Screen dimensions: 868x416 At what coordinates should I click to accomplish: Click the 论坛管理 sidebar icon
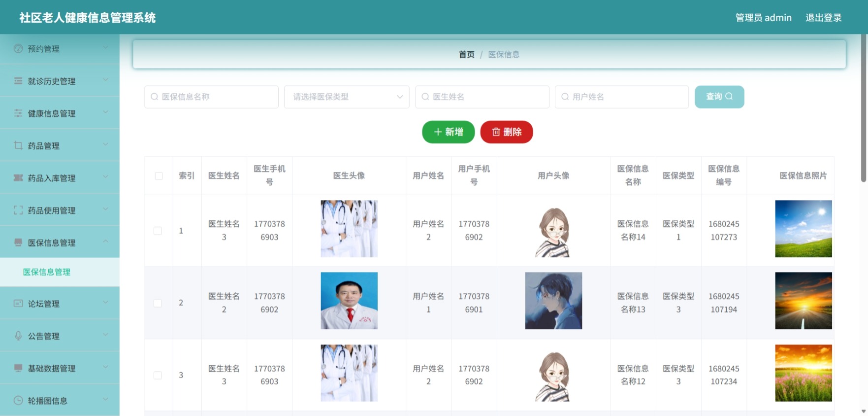pos(18,303)
